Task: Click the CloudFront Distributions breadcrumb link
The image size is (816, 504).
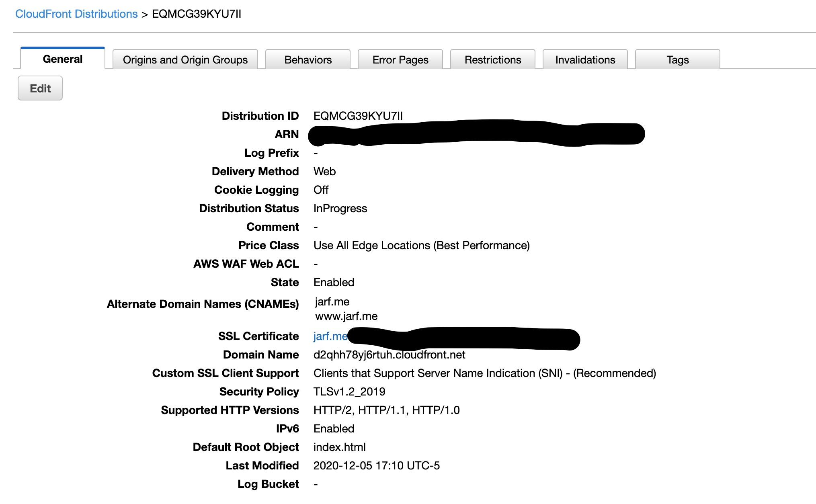Action: [76, 14]
